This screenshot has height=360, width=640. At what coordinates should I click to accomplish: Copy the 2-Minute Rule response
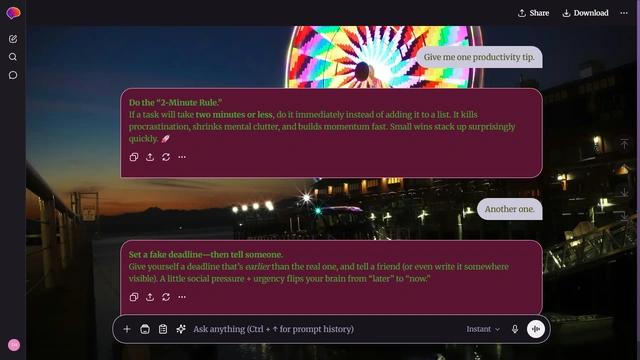coord(134,157)
